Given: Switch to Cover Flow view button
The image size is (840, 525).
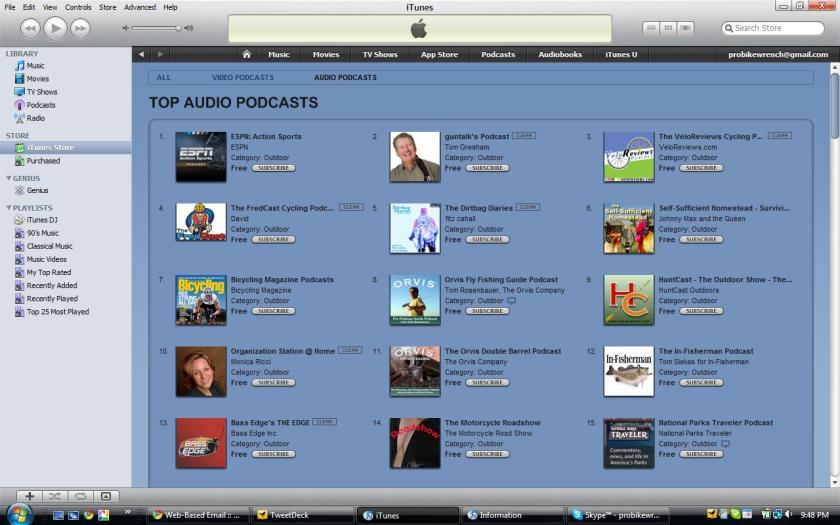Looking at the screenshot, I should tap(687, 28).
